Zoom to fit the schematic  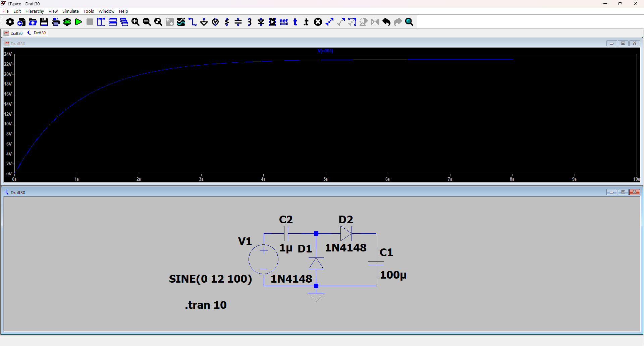pyautogui.click(x=158, y=22)
